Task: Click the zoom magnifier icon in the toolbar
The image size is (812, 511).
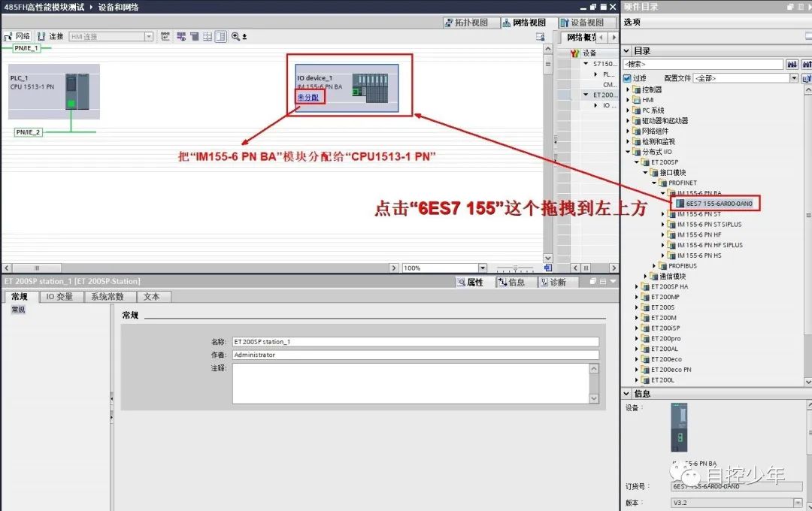Action: 235,36
